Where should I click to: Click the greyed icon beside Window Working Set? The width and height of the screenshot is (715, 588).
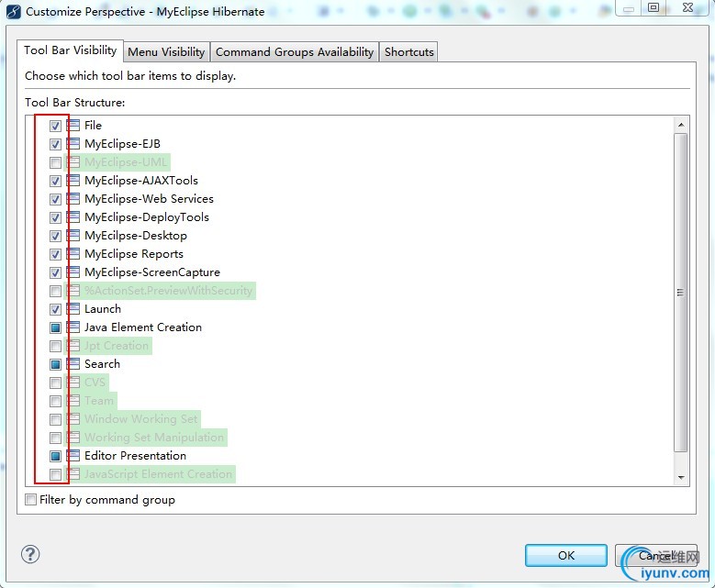pos(73,419)
